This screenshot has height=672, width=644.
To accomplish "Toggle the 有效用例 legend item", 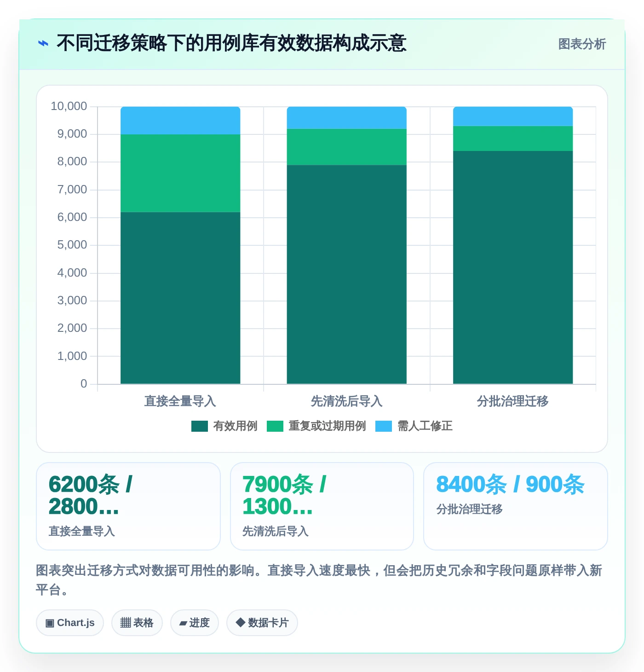I will coord(224,426).
